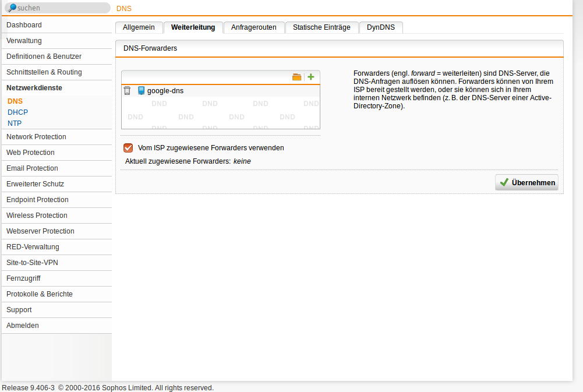Open the DynDNS tab

pyautogui.click(x=380, y=27)
